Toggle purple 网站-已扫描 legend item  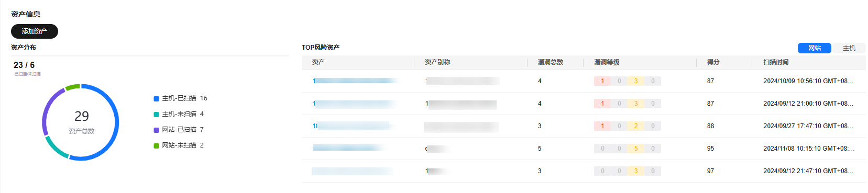click(179, 130)
